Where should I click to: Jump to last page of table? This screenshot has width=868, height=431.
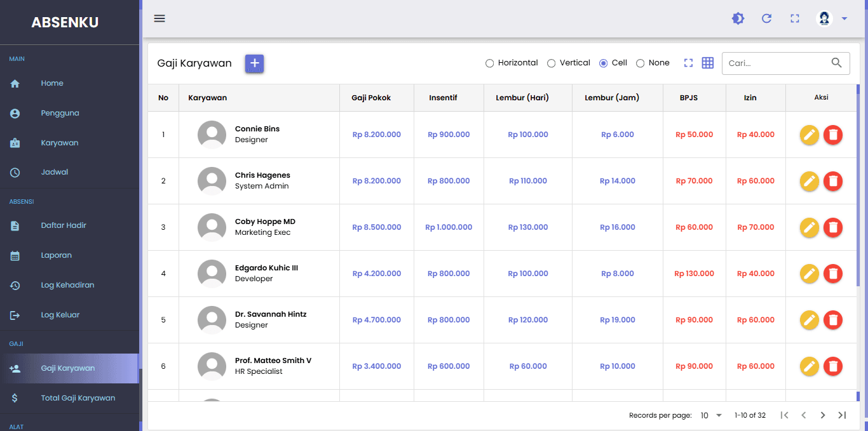[842, 415]
